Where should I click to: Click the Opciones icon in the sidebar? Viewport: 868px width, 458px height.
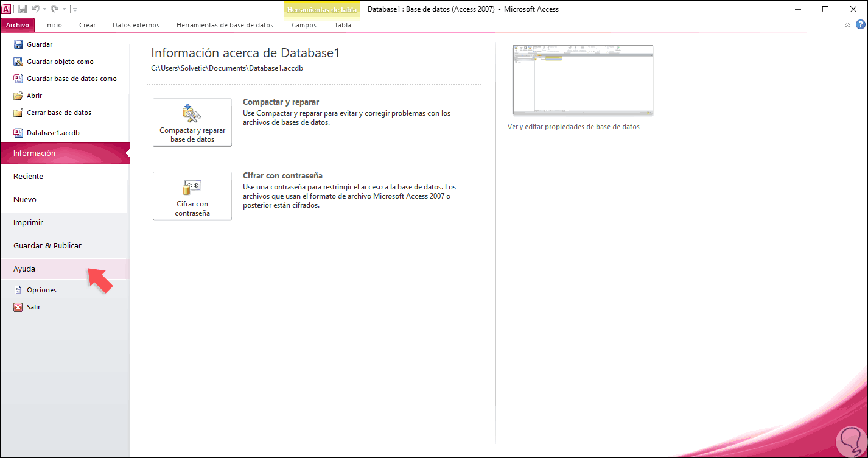pos(18,290)
